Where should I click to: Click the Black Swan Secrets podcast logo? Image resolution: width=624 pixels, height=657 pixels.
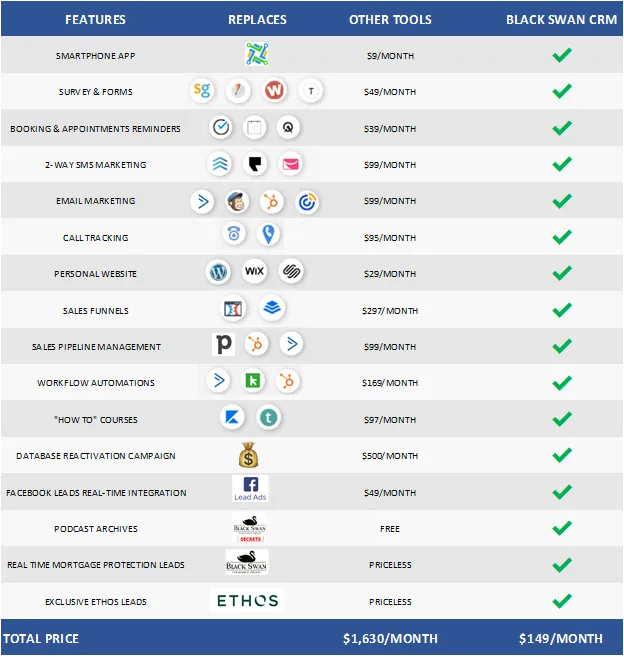tap(249, 528)
